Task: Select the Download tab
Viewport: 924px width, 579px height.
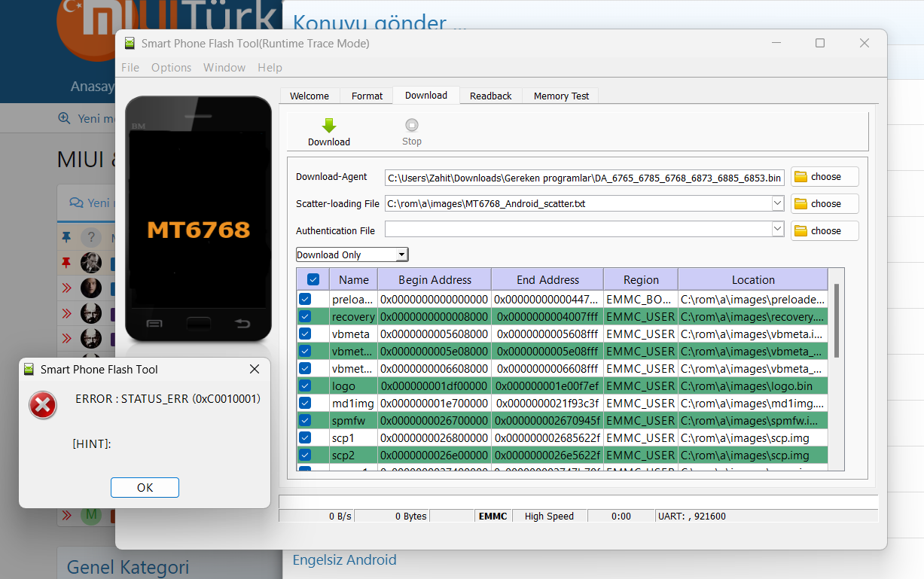Action: (x=426, y=95)
